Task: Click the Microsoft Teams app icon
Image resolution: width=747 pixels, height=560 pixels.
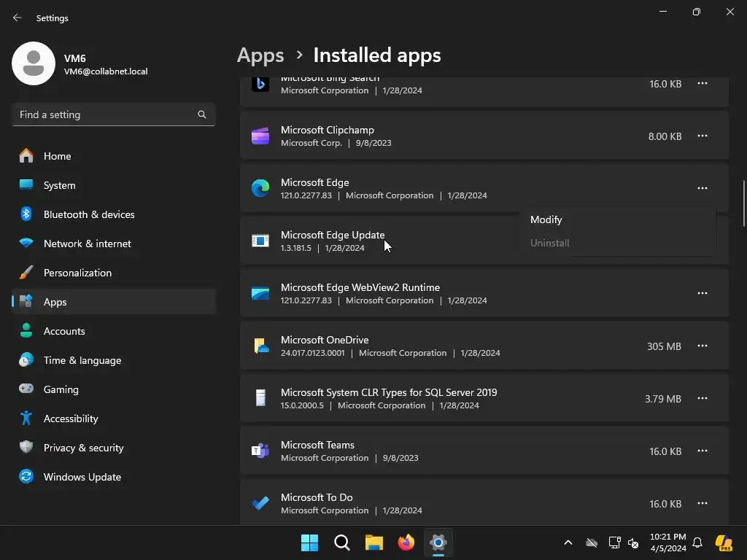Action: pos(260,451)
